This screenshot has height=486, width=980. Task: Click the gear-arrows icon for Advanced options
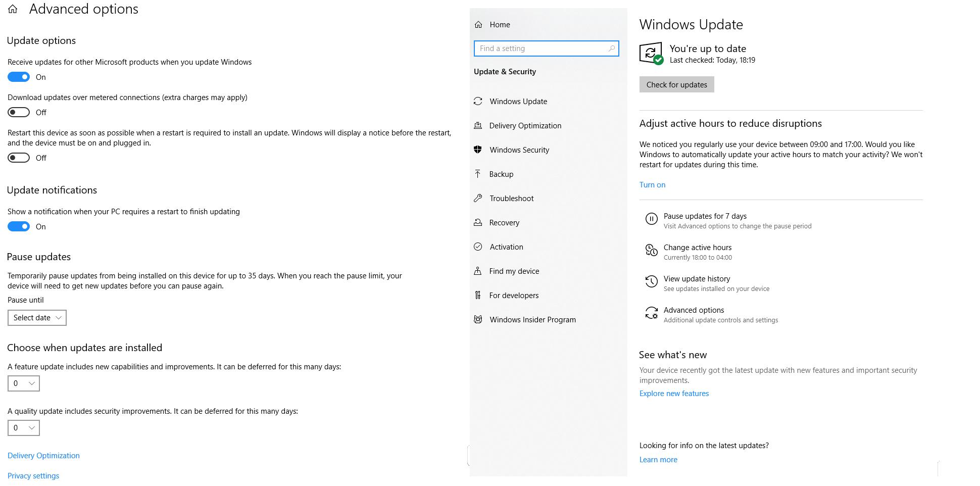(652, 313)
